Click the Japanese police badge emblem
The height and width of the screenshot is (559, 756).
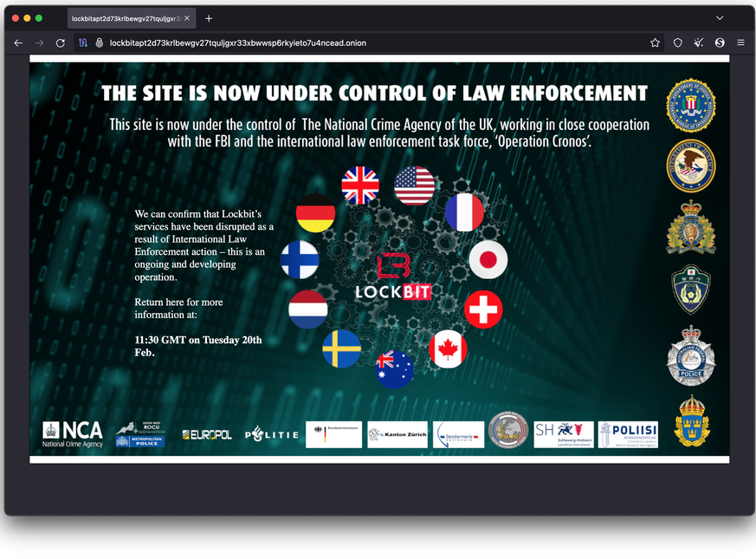click(x=691, y=289)
